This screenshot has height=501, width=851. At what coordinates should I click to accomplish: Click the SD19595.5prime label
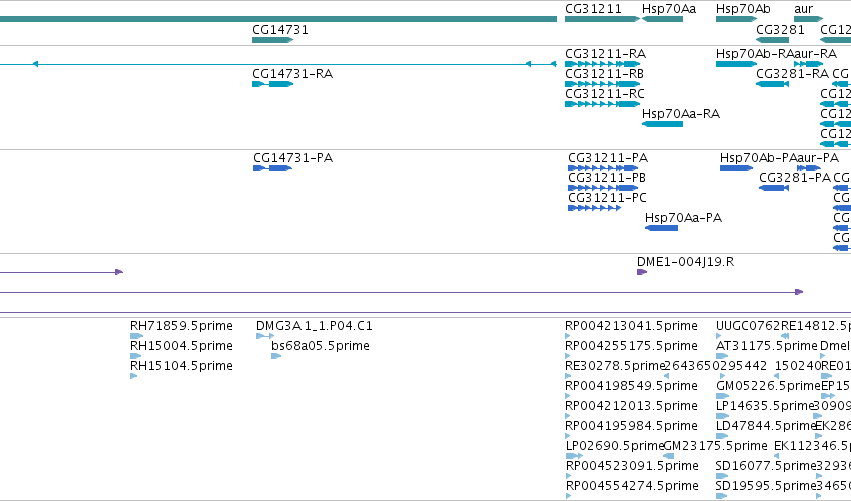pyautogui.click(x=766, y=486)
